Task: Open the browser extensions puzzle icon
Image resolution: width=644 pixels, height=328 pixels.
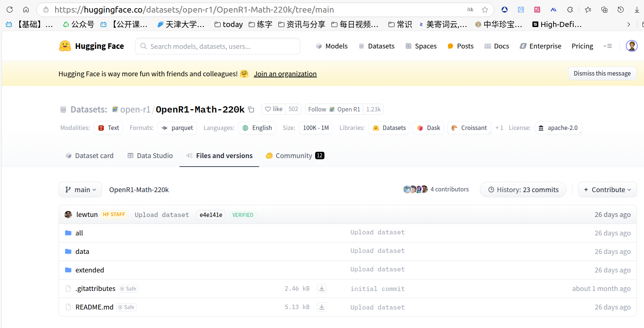Action: [570, 10]
